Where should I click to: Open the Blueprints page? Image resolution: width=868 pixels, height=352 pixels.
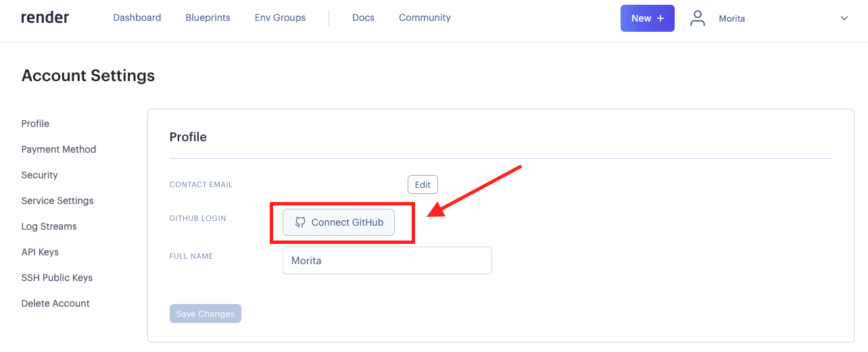208,18
